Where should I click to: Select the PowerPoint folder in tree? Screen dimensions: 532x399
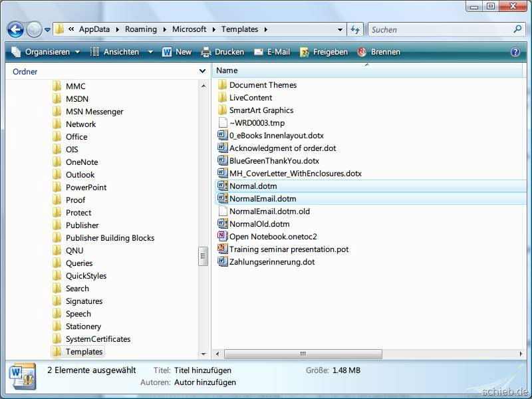pos(80,188)
